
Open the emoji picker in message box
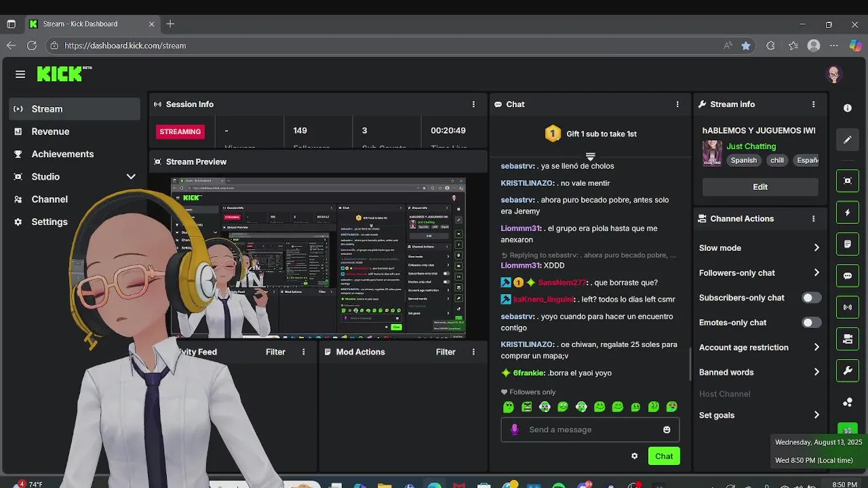[x=667, y=430]
